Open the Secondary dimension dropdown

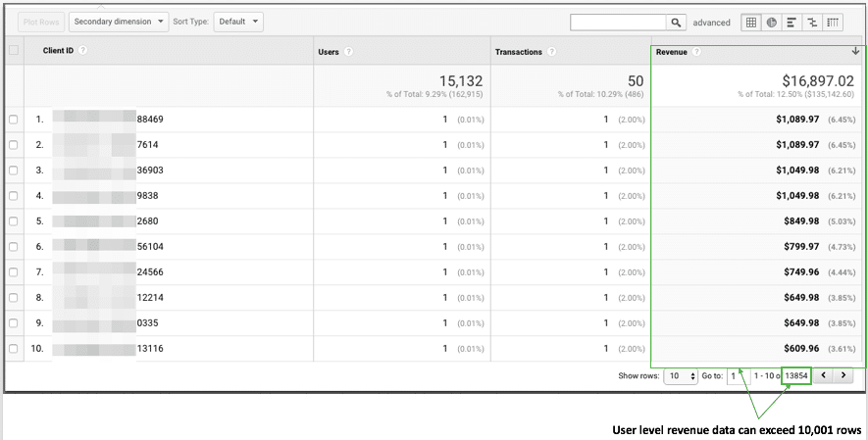click(119, 21)
